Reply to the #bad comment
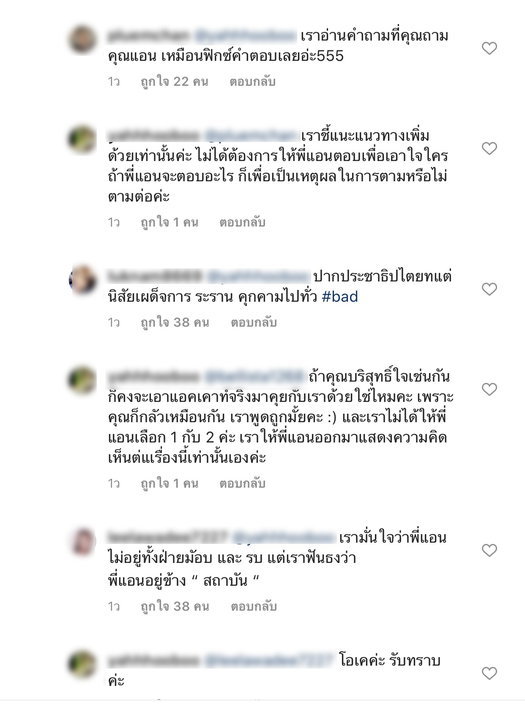 (x=254, y=322)
